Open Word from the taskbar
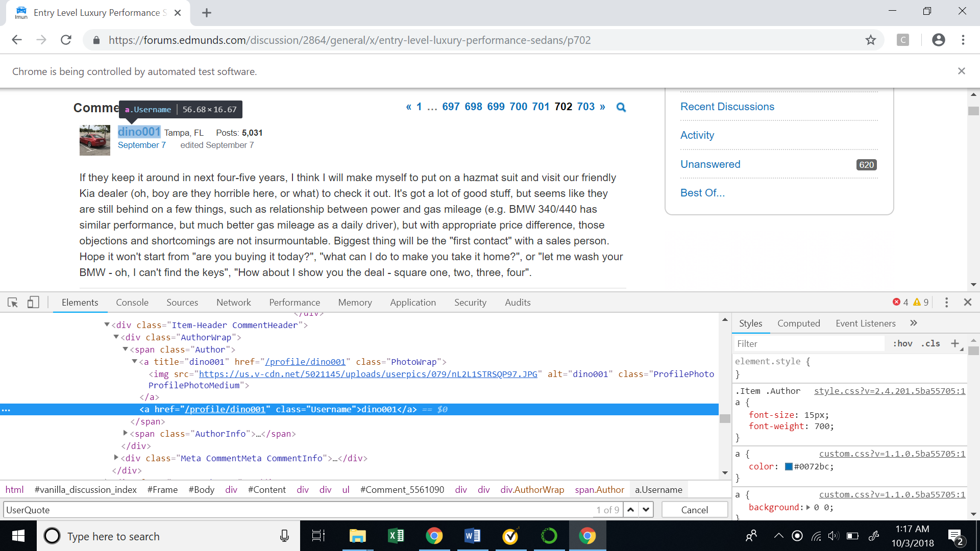Screen dimensions: 980x551 click(473, 536)
